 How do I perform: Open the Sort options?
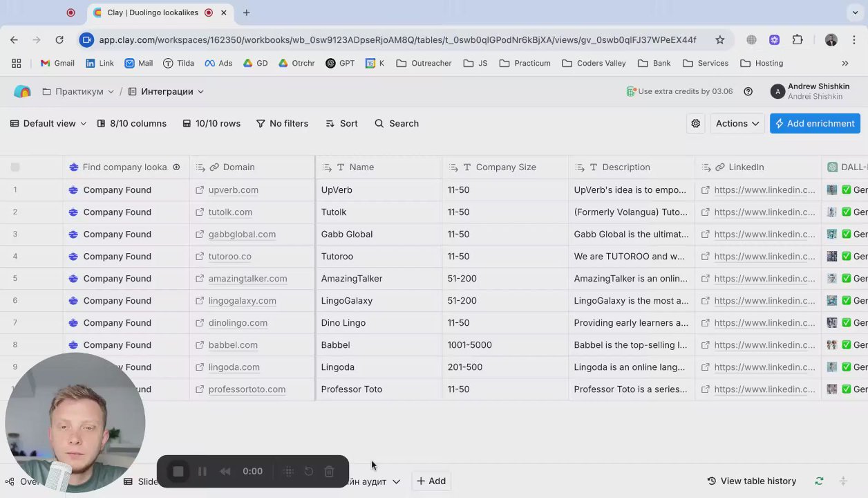(x=341, y=123)
